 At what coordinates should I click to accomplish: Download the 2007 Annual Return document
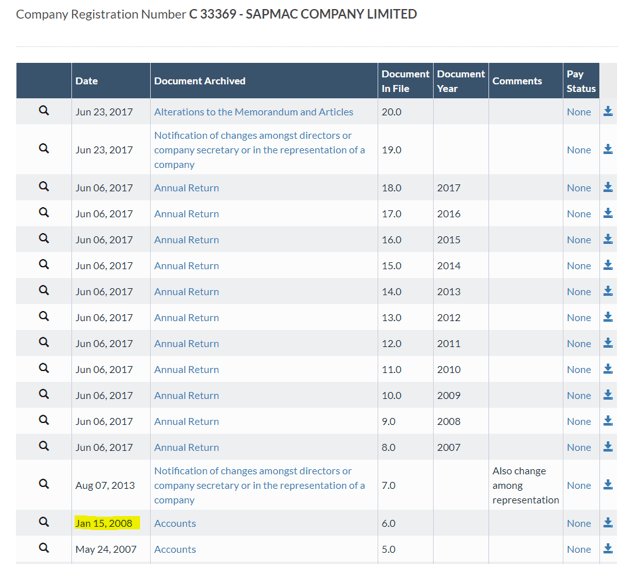point(607,447)
